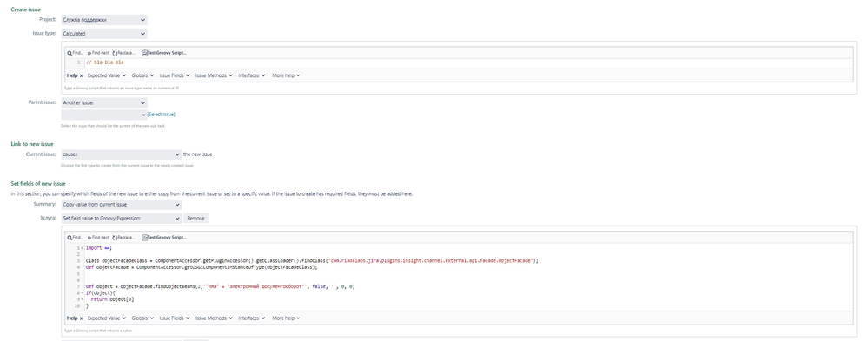This screenshot has width=868, height=341.
Task: Open the Parent issue dropdown showing Another issue
Action: (104, 102)
